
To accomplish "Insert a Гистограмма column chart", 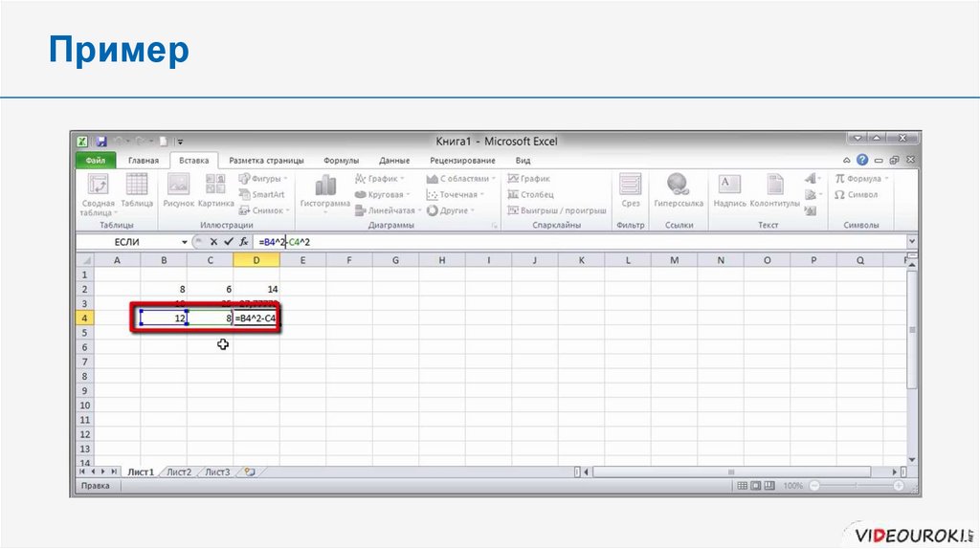I will pos(325,187).
